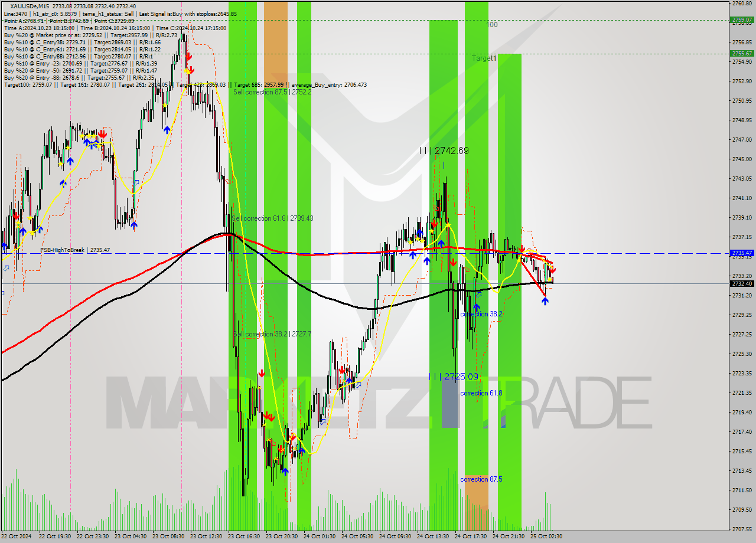
Task: Click the 24 Oct 01:30 time label
Action: click(320, 537)
